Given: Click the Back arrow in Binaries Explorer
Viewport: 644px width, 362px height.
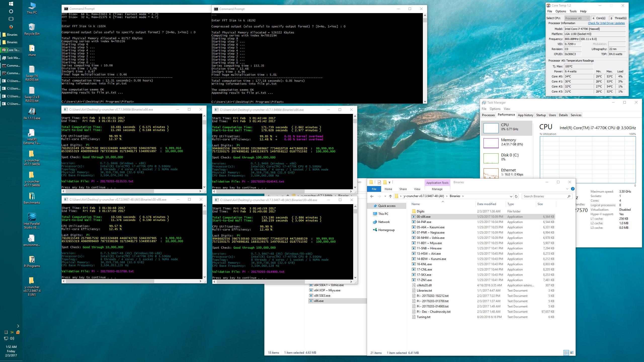Looking at the screenshot, I should (372, 196).
